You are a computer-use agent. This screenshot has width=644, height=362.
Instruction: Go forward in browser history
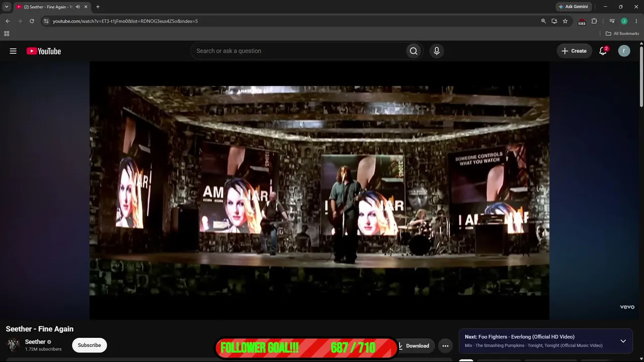(x=20, y=21)
